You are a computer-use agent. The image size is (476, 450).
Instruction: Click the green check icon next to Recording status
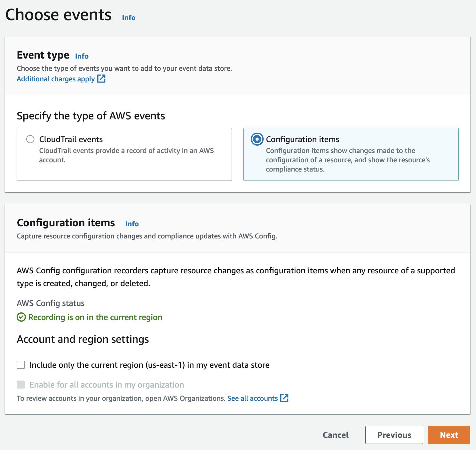point(21,317)
